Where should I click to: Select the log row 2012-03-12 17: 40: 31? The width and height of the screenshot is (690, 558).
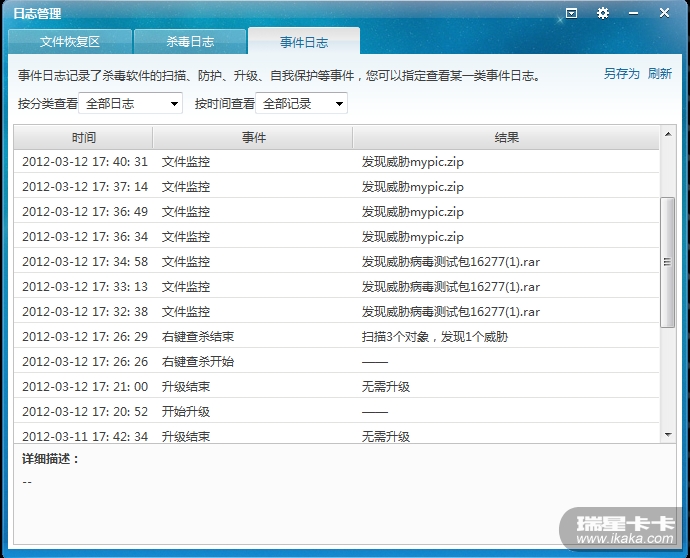pyautogui.click(x=337, y=162)
